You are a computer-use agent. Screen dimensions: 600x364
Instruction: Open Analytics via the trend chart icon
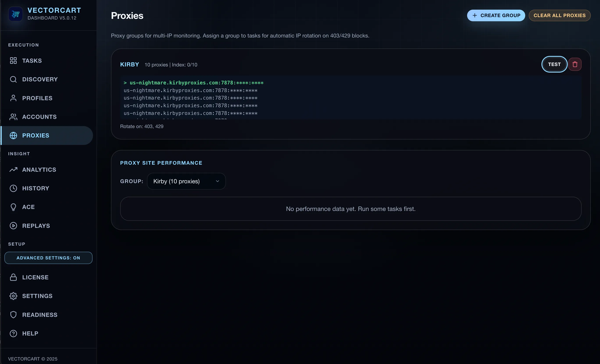coord(13,170)
